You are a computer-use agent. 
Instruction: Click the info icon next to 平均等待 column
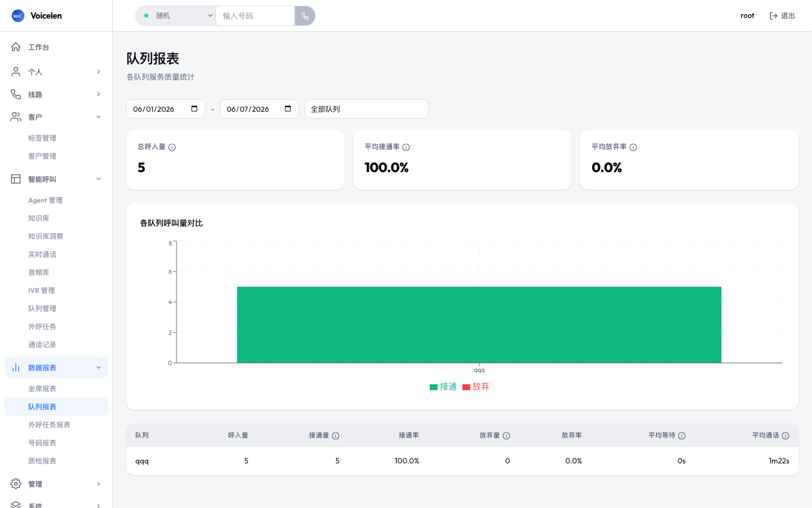click(x=682, y=436)
